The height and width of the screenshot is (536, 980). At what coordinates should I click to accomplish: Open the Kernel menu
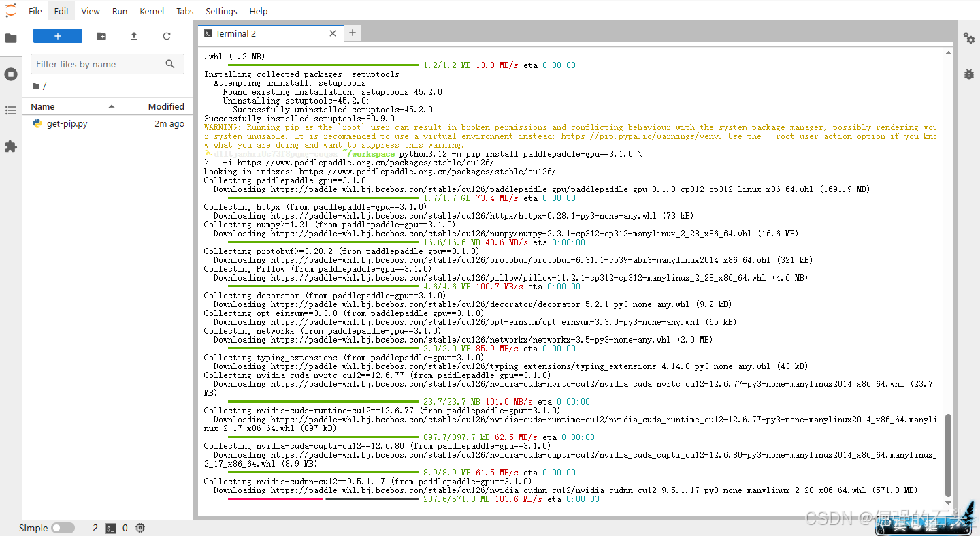[x=152, y=11]
